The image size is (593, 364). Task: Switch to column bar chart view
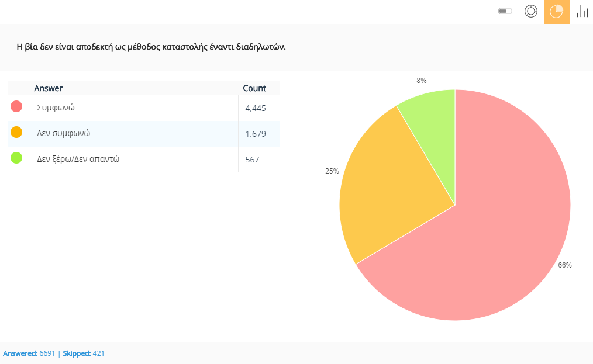point(582,12)
